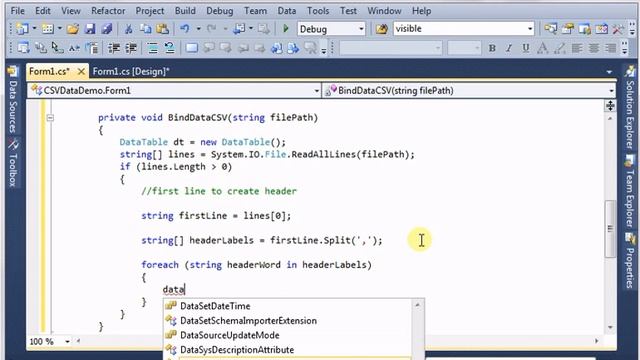Click the horizontal scrollbar right arrow
The height and width of the screenshot is (360, 640).
597,341
